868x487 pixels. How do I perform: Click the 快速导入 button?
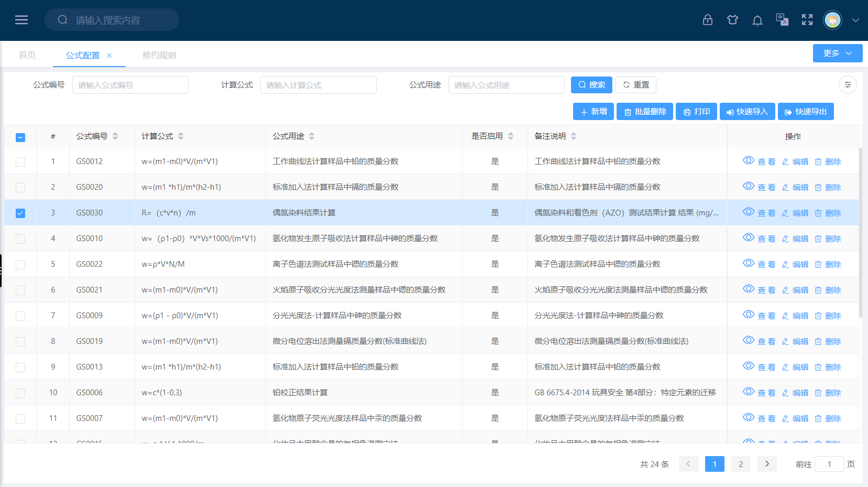(748, 112)
